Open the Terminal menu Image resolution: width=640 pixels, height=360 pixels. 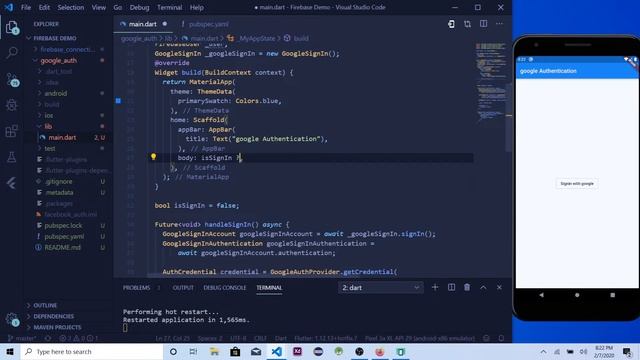point(169,7)
